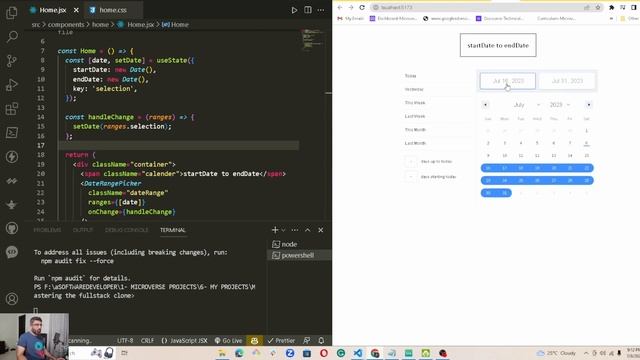
Task: Click the components breadcrumb
Action: [66, 24]
